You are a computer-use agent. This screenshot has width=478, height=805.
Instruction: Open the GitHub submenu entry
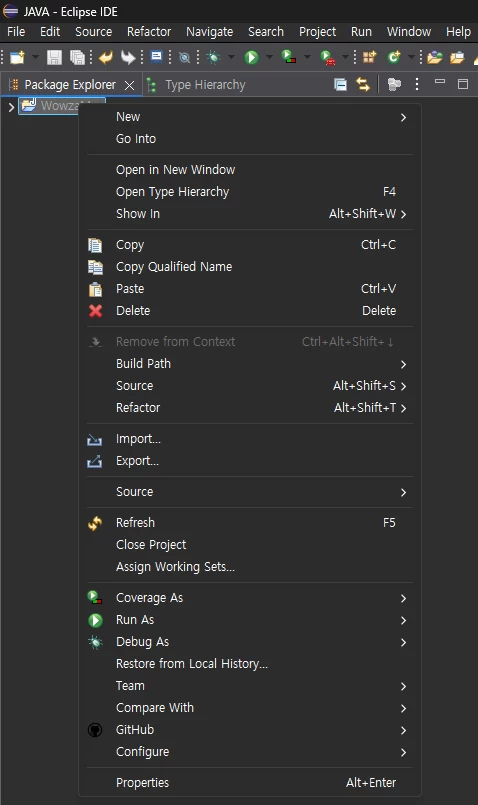coord(250,730)
